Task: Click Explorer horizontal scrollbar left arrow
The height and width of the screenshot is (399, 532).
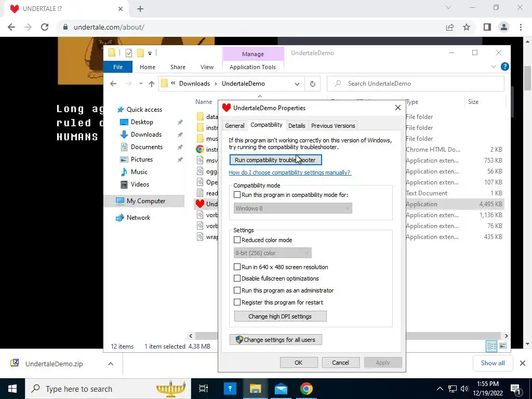Action: (191, 336)
